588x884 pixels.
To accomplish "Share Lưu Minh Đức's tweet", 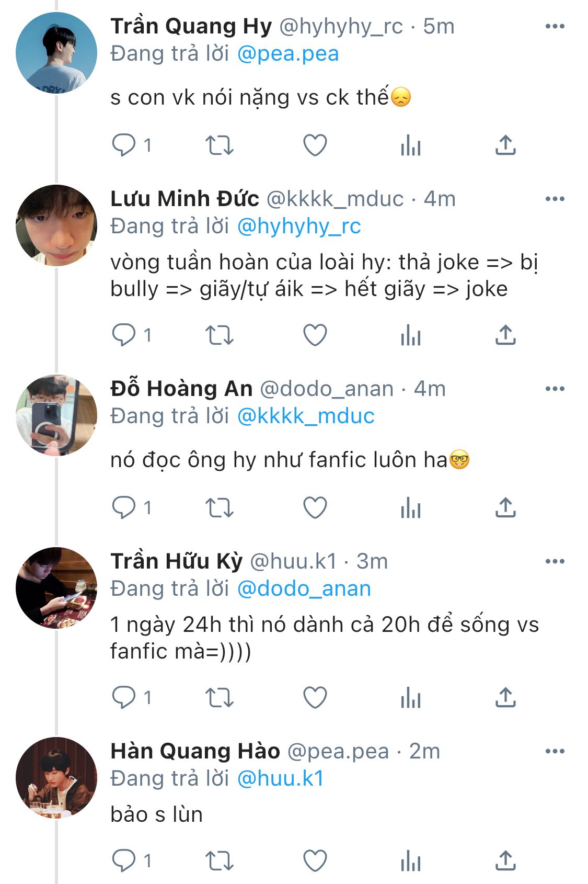I will tap(505, 335).
